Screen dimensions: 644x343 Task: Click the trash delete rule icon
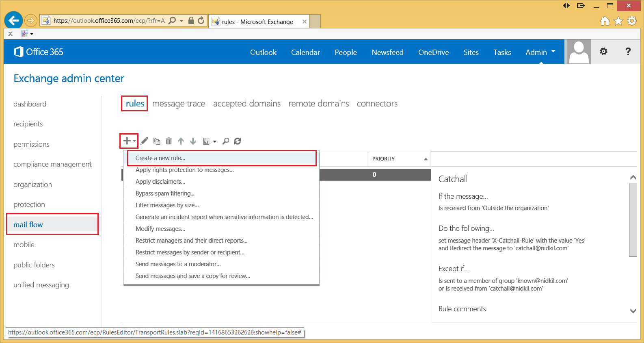(x=169, y=141)
